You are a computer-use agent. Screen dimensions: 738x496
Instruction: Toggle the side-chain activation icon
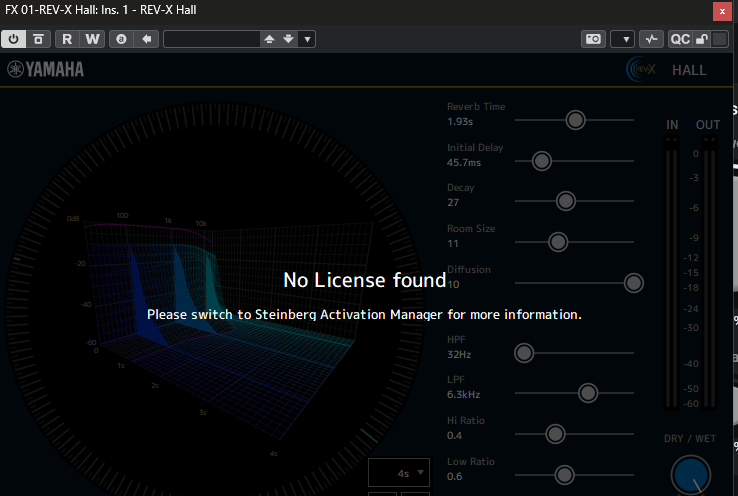pos(651,39)
